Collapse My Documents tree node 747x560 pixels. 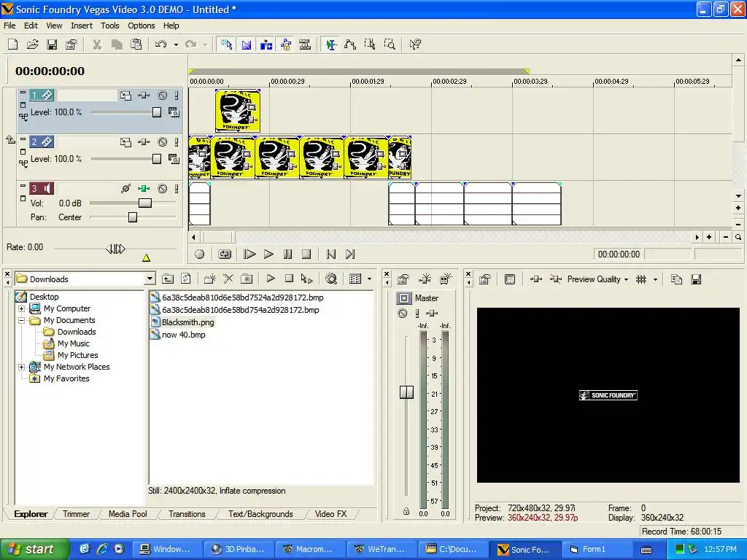click(x=21, y=321)
